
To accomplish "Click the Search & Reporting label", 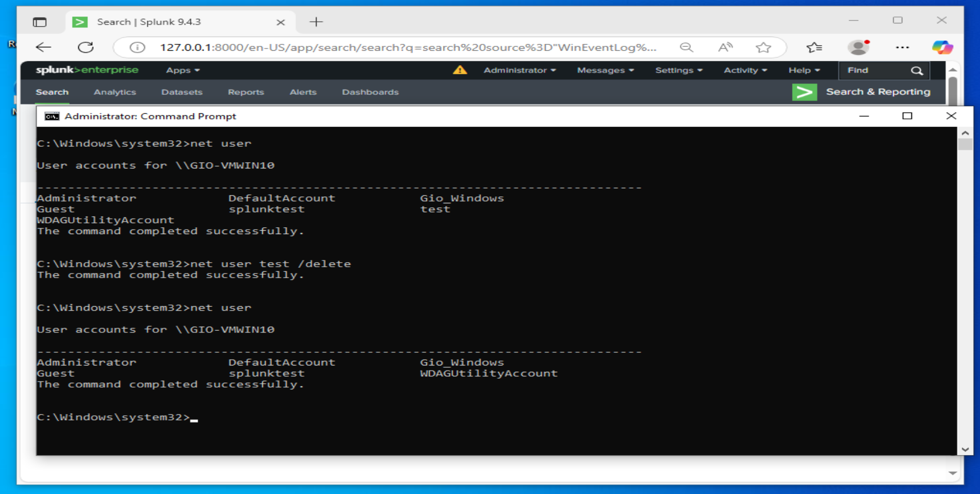I will 878,92.
